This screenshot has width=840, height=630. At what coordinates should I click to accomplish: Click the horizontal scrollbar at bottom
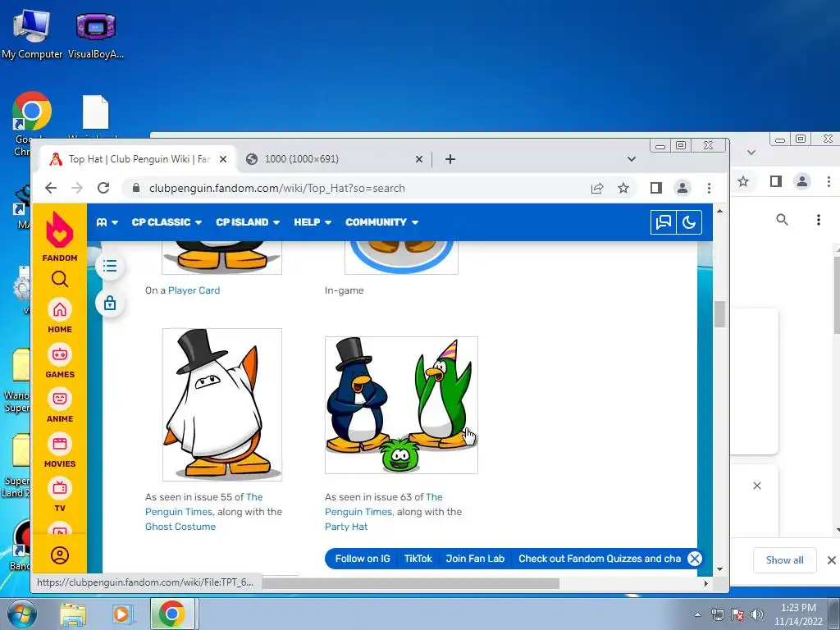(x=411, y=583)
